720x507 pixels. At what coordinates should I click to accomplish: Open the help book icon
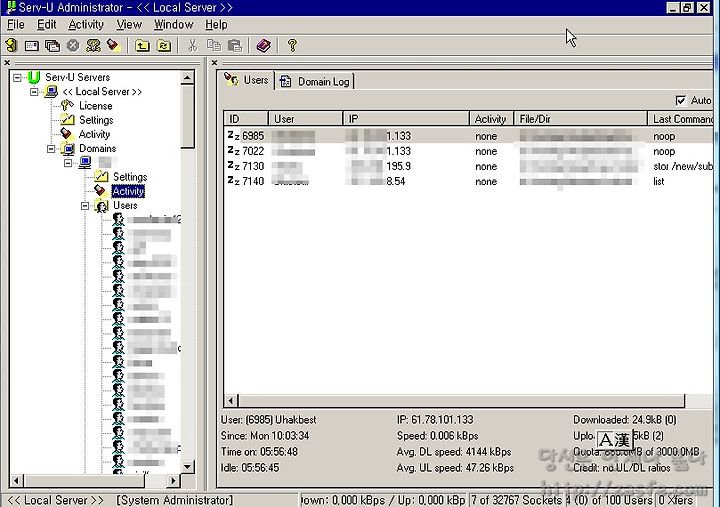point(264,45)
